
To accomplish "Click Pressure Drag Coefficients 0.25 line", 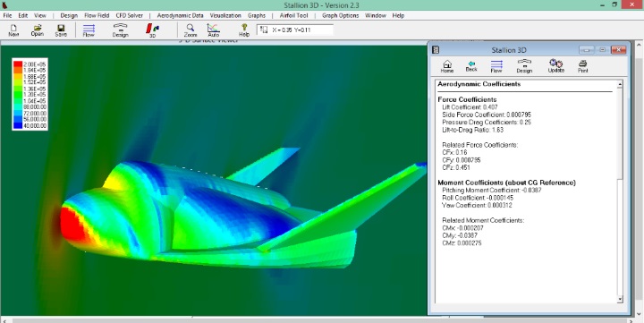I will point(487,122).
